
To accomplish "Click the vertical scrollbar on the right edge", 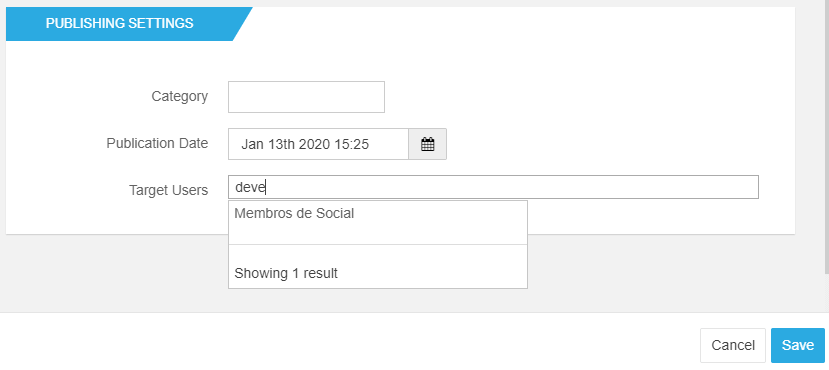I will 826,136.
